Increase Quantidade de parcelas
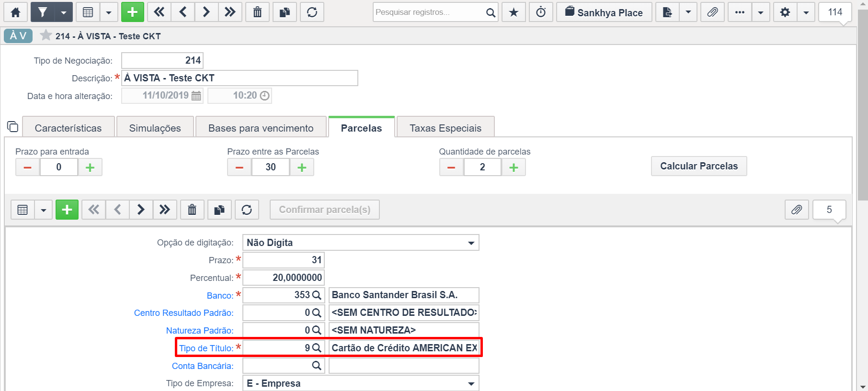 (x=514, y=167)
